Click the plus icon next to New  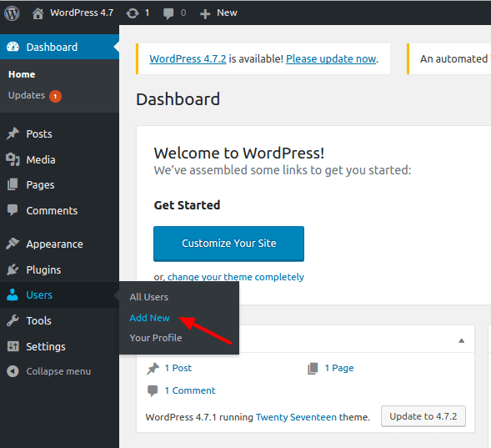pyautogui.click(x=205, y=14)
